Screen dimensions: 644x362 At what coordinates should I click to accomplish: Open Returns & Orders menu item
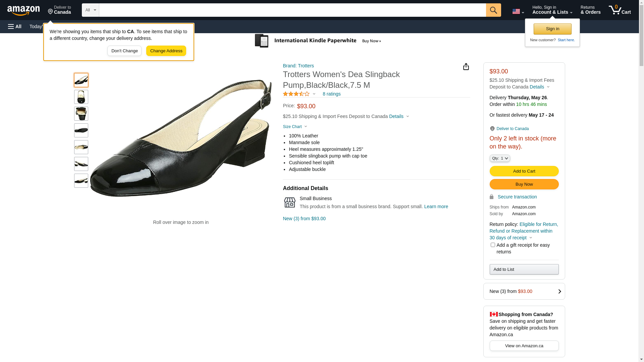click(x=590, y=10)
